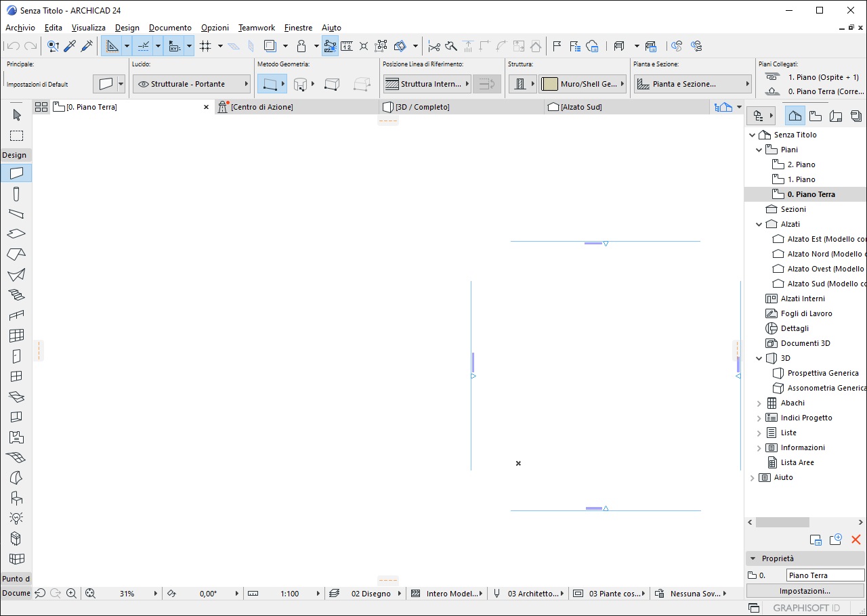This screenshot has width=867, height=616.
Task: Activate the Shell tool
Action: coord(16,275)
